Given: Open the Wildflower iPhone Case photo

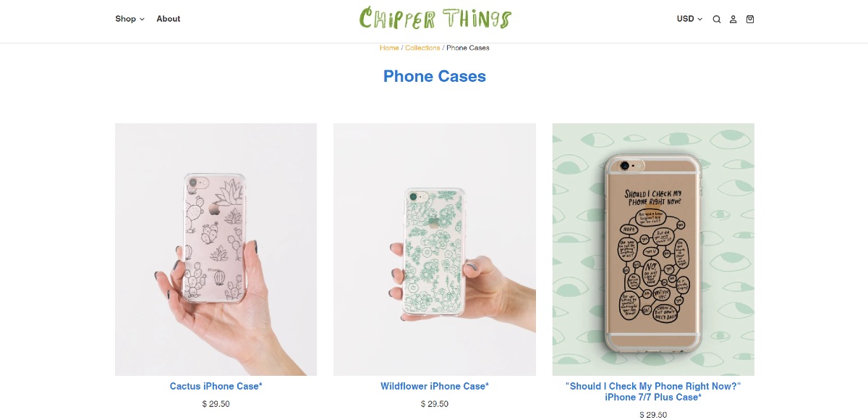Looking at the screenshot, I should [435, 249].
